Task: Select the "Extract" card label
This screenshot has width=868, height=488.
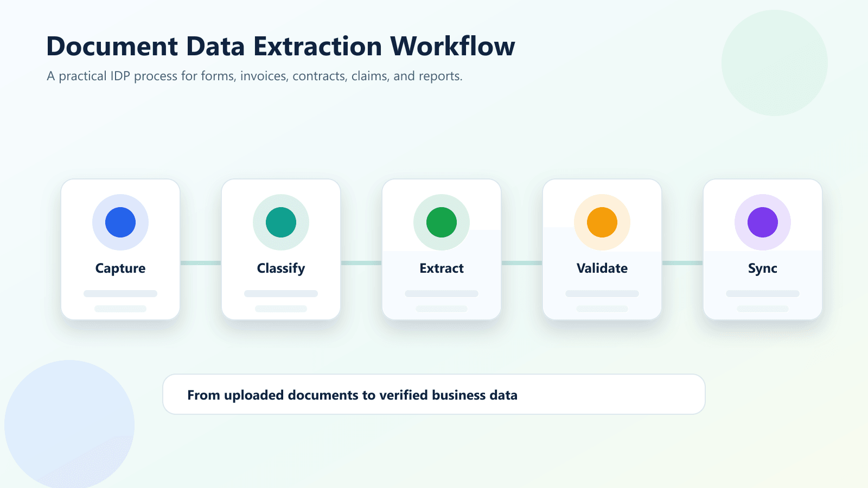Action: 442,268
